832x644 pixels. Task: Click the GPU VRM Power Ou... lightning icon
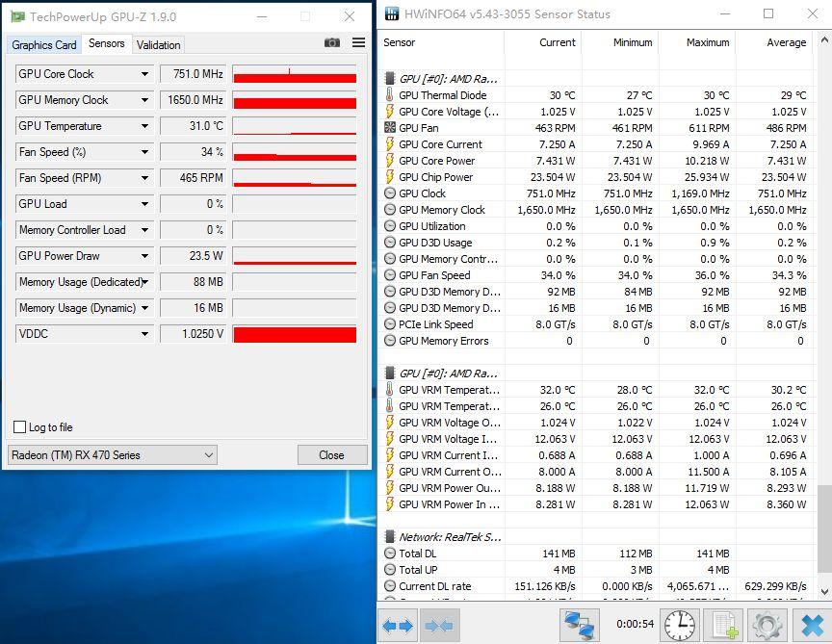(389, 487)
